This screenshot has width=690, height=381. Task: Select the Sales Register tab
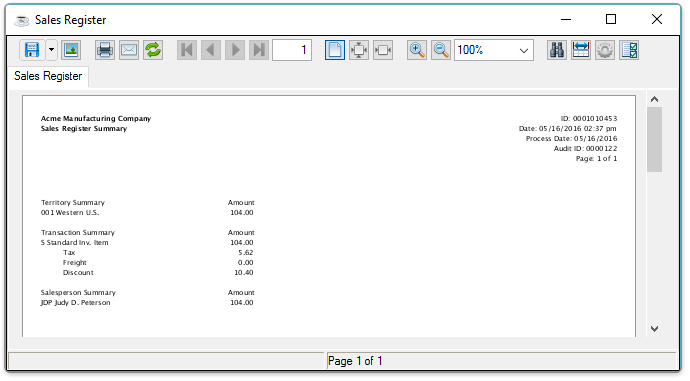(48, 76)
